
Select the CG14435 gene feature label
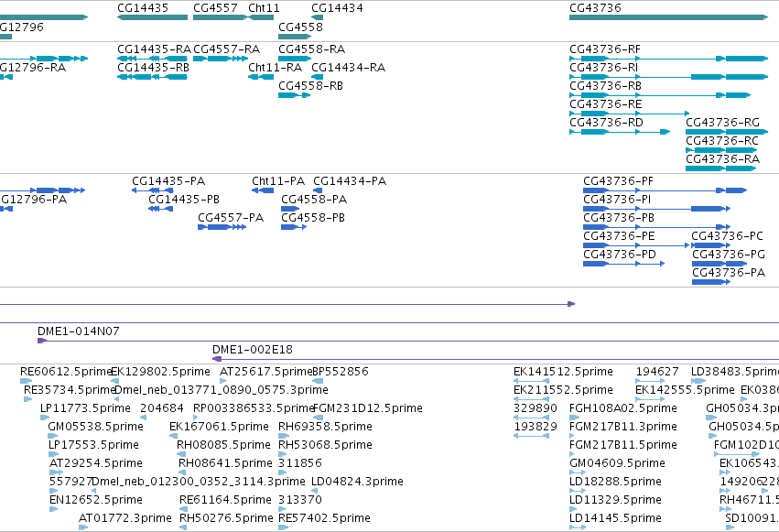[x=143, y=8]
